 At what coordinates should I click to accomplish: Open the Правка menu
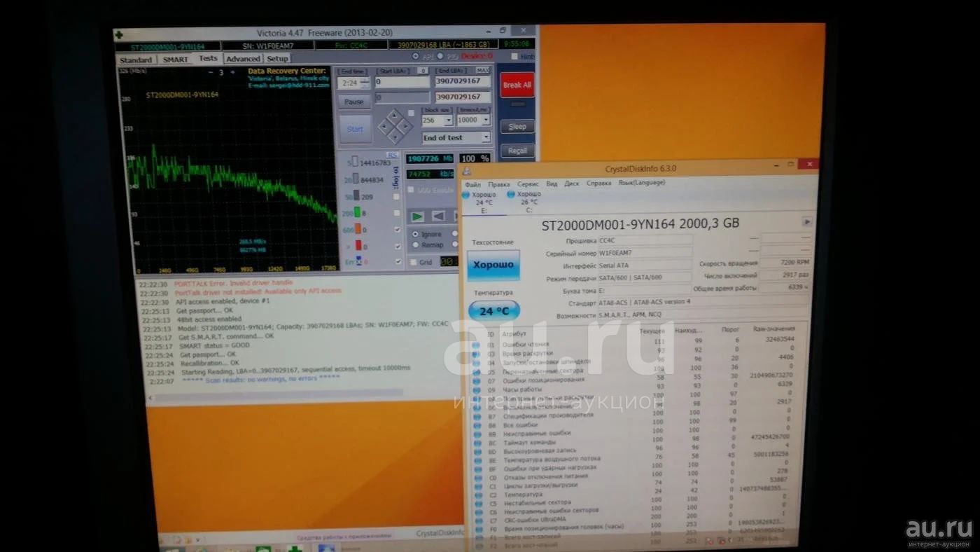pos(499,185)
